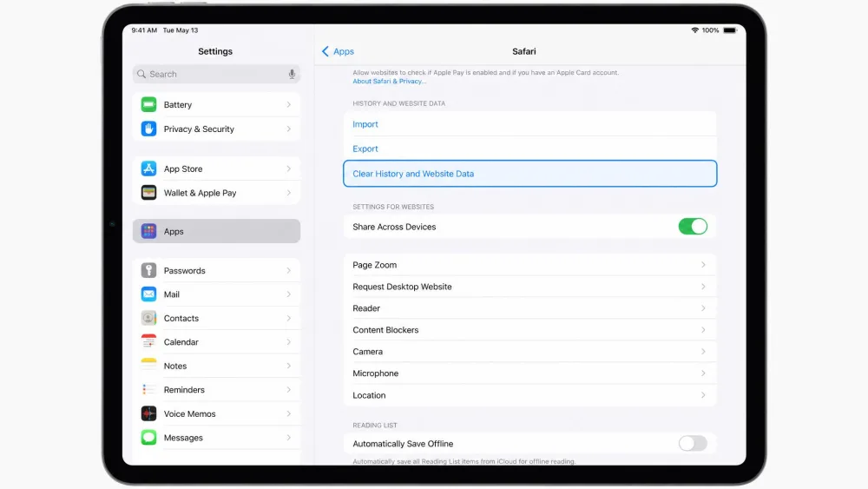Tap the battery status icon
The image size is (868, 489).
point(730,30)
